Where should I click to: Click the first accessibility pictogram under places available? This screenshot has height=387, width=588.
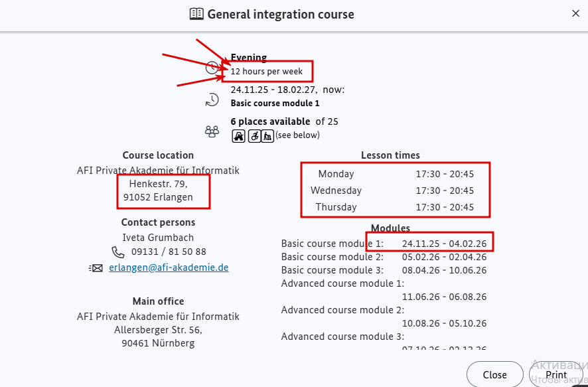(x=239, y=135)
